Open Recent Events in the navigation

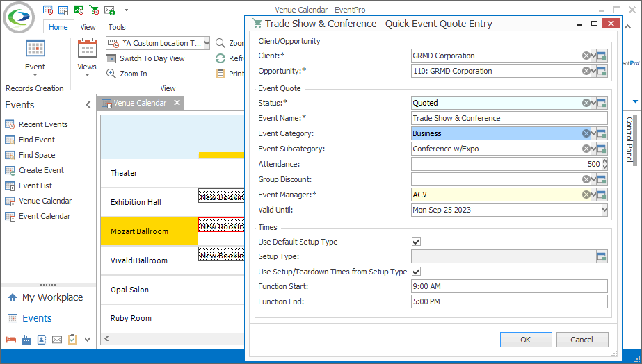[x=36, y=124]
